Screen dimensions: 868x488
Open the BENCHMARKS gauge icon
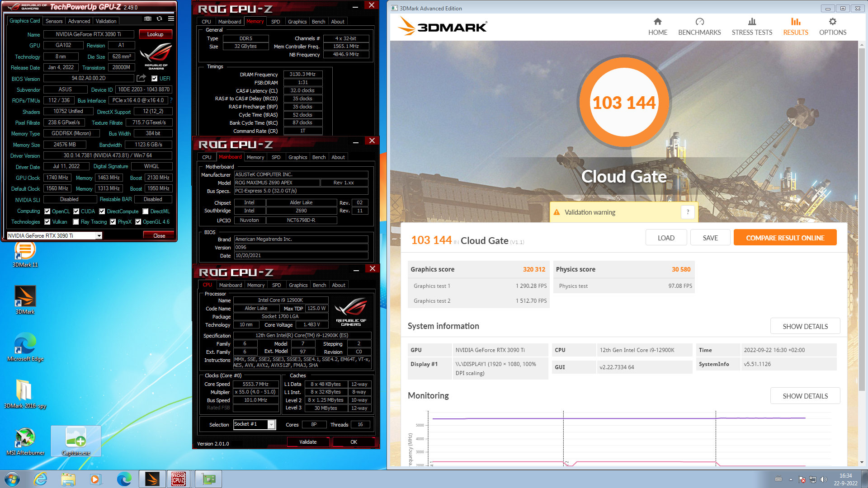pos(699,22)
